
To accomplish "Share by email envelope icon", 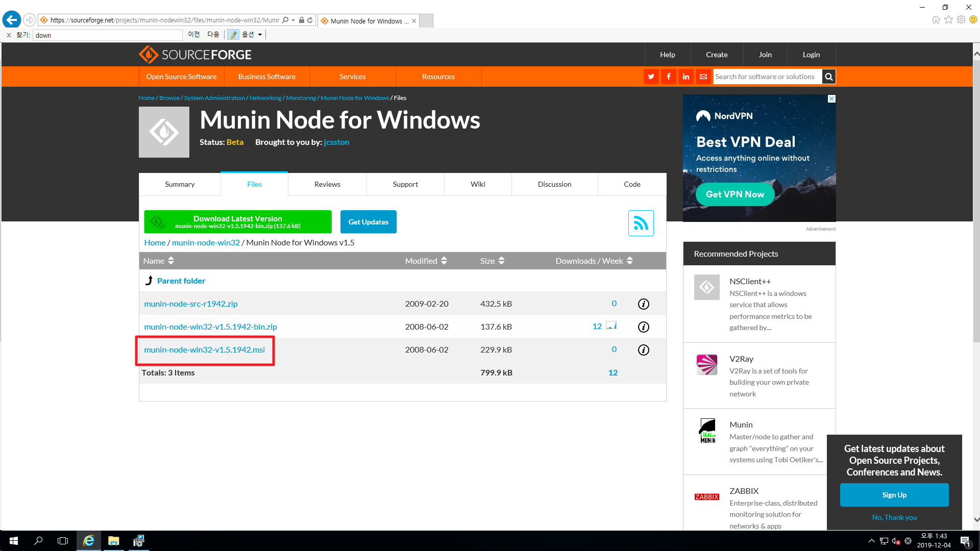I will point(703,77).
